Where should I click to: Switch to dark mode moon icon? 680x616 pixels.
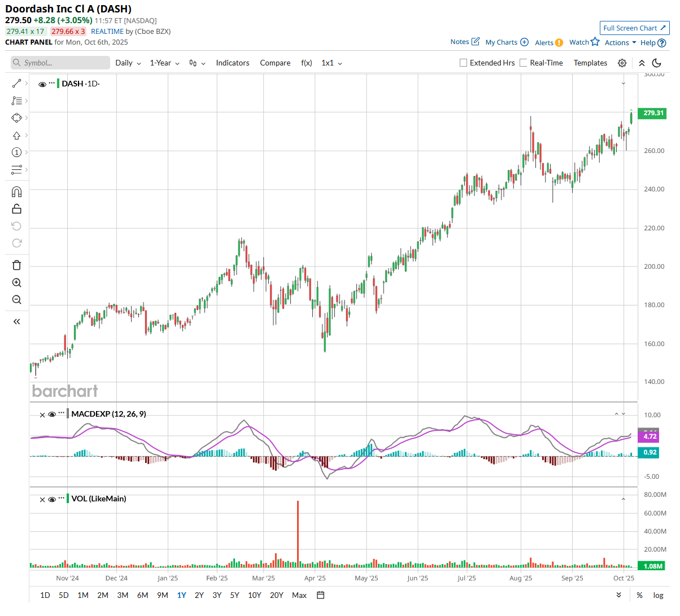(x=656, y=63)
